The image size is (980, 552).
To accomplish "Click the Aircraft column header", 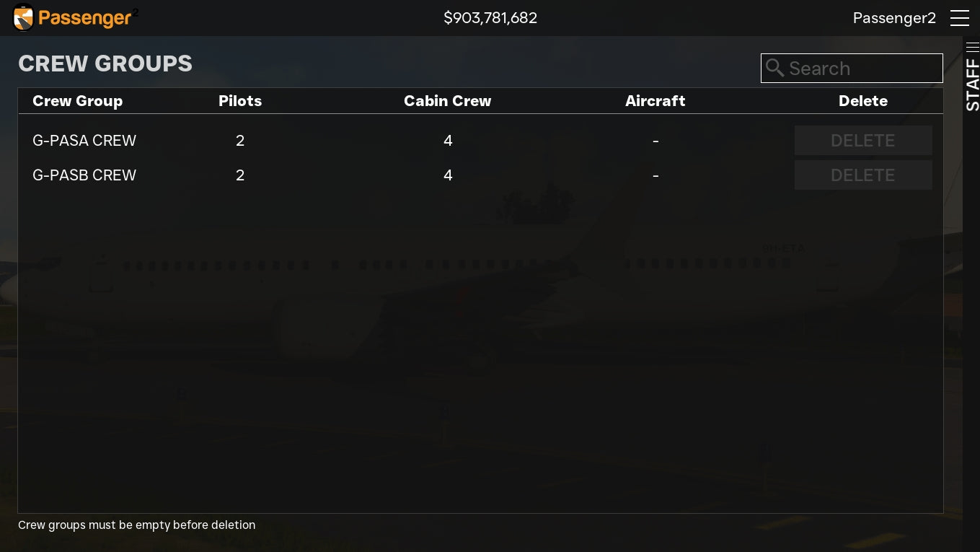I will pyautogui.click(x=655, y=101).
